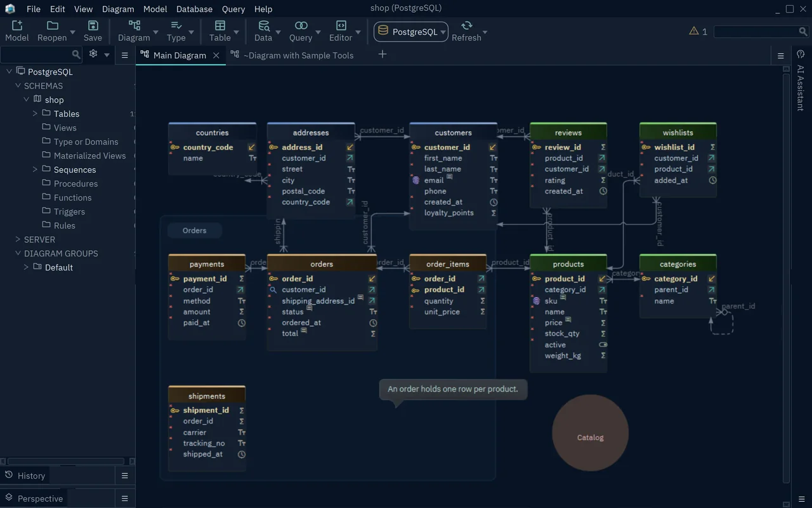Viewport: 812px width, 508px height.
Task: Open the dropdown arrow next to Reopen
Action: point(72,32)
